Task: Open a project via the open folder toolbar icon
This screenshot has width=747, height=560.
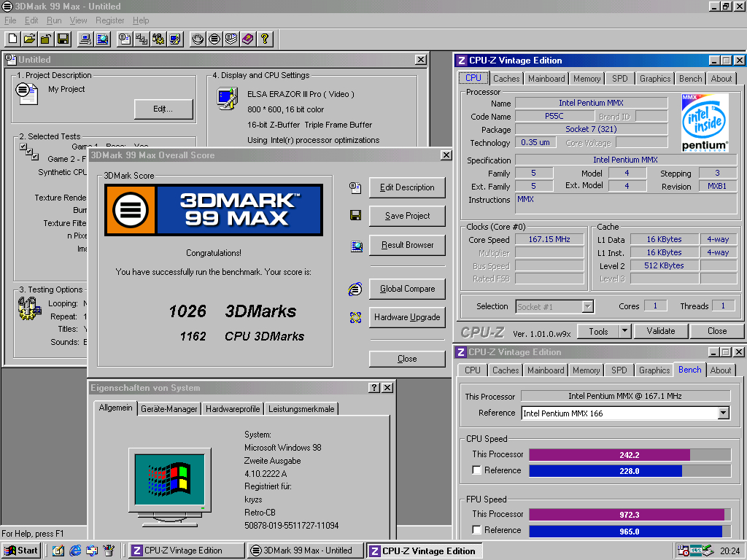Action: (29, 39)
